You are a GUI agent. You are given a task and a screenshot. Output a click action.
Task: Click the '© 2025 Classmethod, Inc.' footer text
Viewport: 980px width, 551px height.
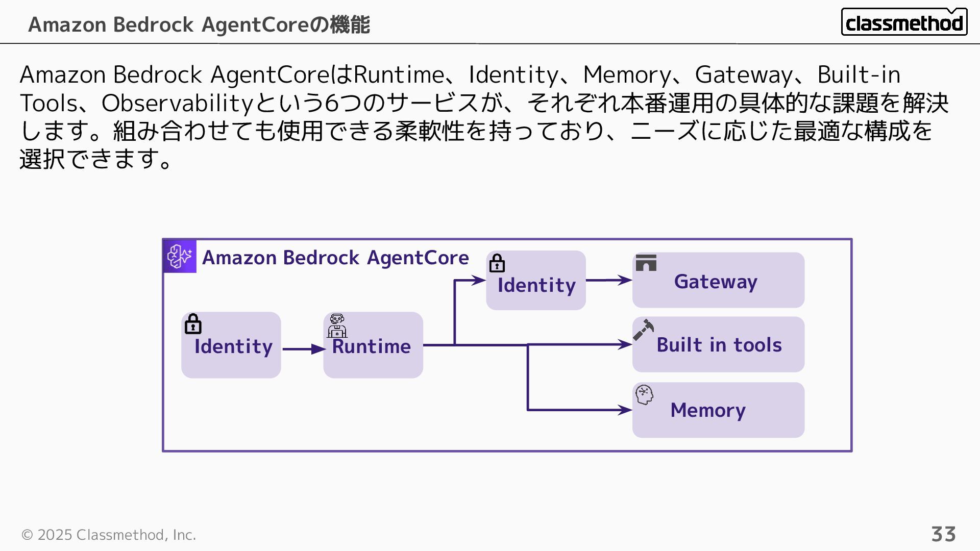click(109, 535)
